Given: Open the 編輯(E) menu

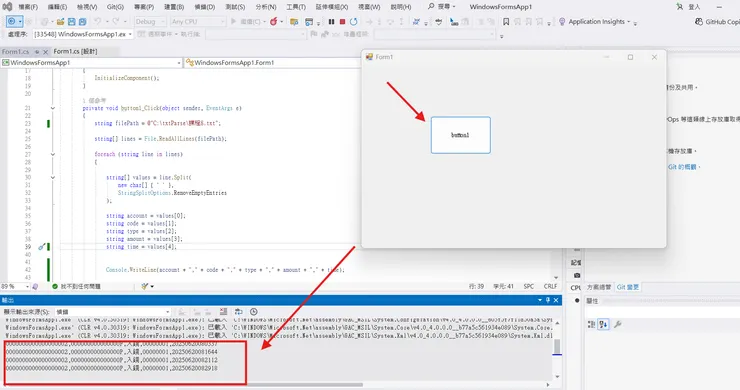Looking at the screenshot, I should 57,7.
